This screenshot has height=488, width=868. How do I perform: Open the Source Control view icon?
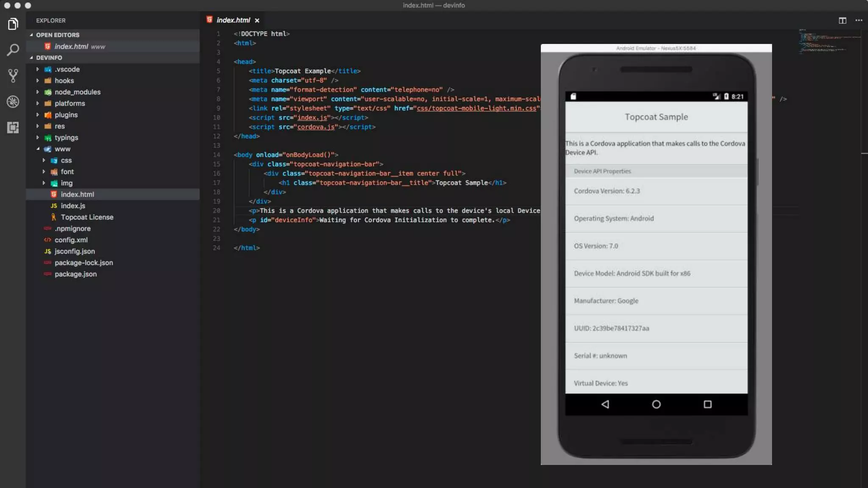[13, 76]
